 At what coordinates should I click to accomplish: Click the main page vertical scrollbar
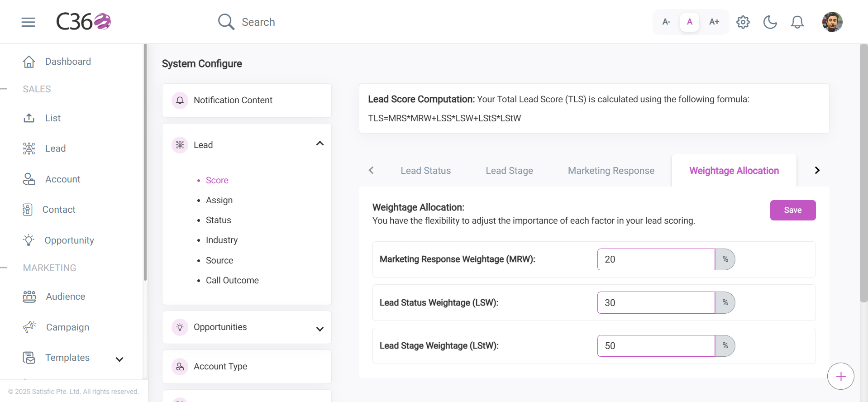[864, 173]
